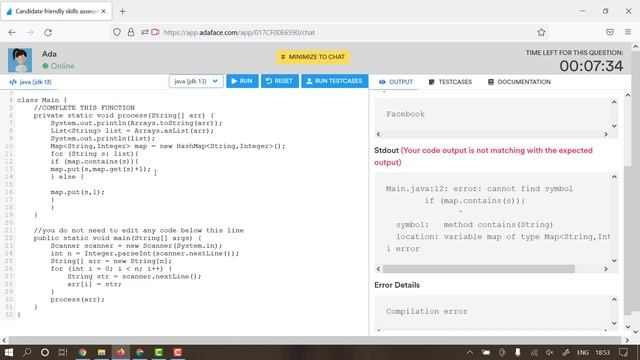This screenshot has width=640, height=360.
Task: Open a new browser tab
Action: point(122,11)
